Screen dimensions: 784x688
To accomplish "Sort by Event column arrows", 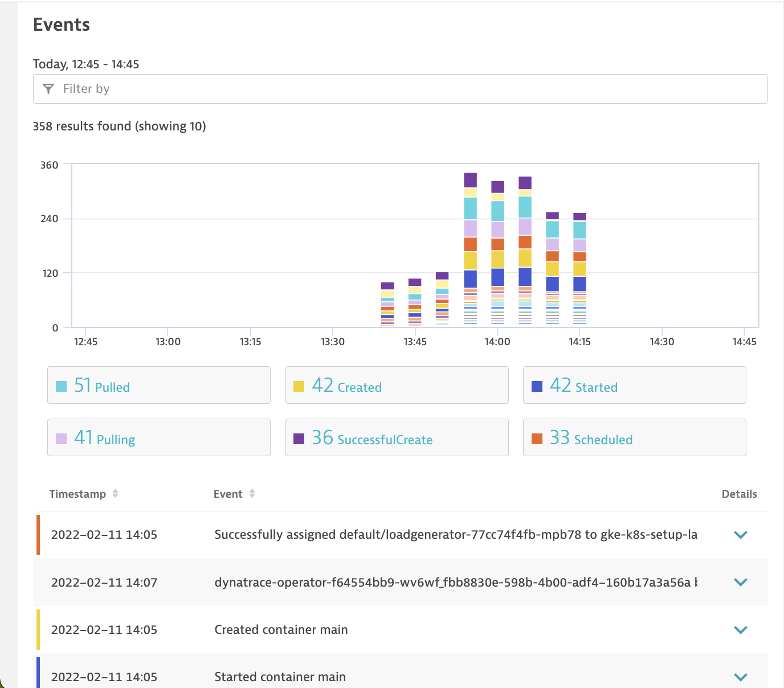I will pos(252,494).
